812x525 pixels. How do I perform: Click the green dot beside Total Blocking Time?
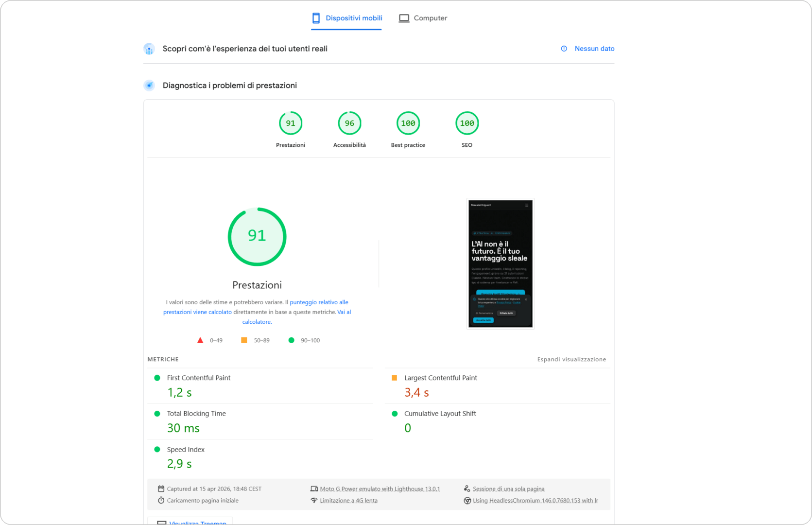click(x=157, y=414)
